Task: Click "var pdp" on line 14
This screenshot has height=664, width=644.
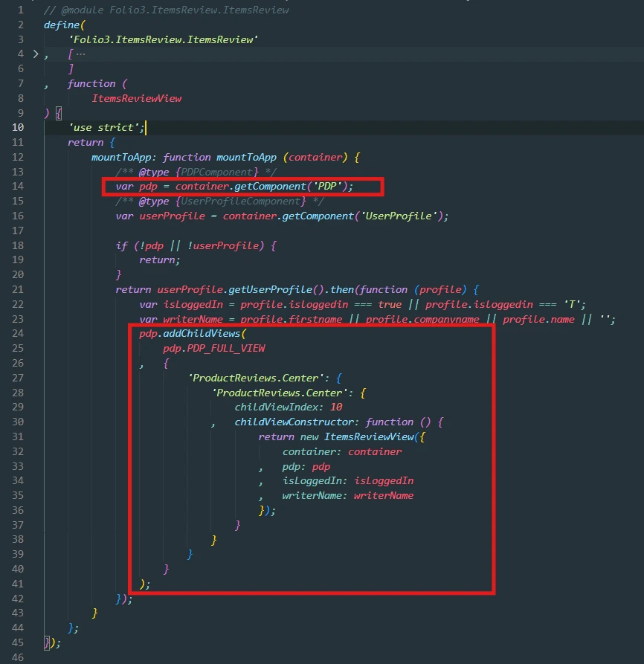Action: pyautogui.click(x=136, y=187)
